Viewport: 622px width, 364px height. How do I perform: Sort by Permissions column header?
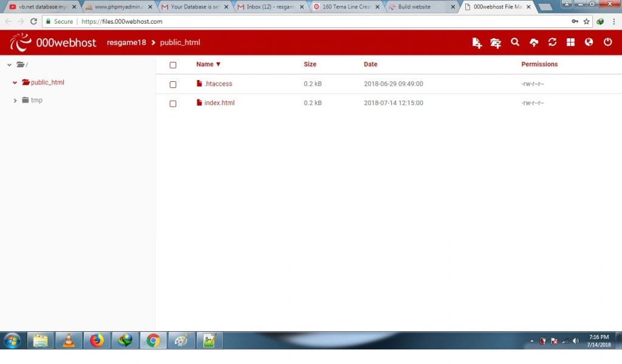tap(539, 64)
